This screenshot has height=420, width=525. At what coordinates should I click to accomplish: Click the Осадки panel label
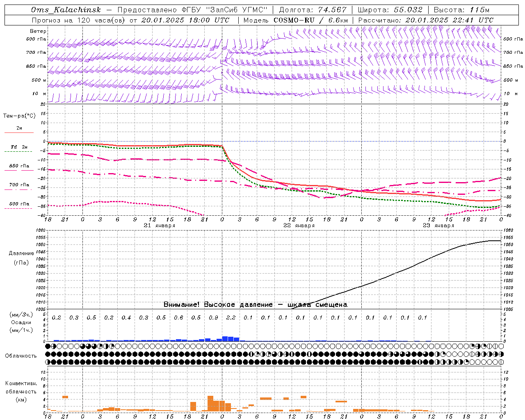(21, 323)
